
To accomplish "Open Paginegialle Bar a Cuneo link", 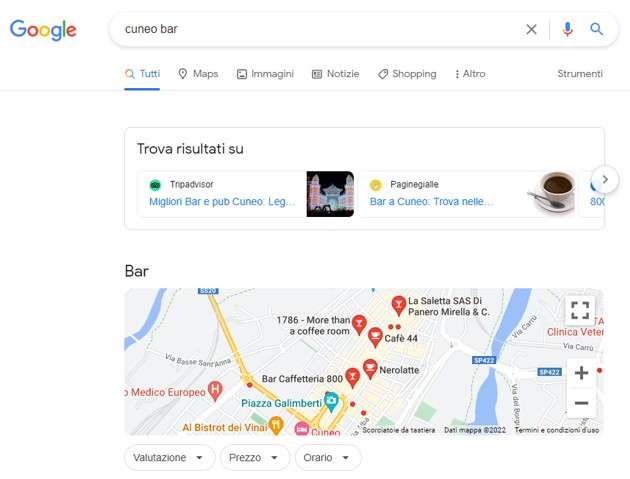I will [x=431, y=201].
